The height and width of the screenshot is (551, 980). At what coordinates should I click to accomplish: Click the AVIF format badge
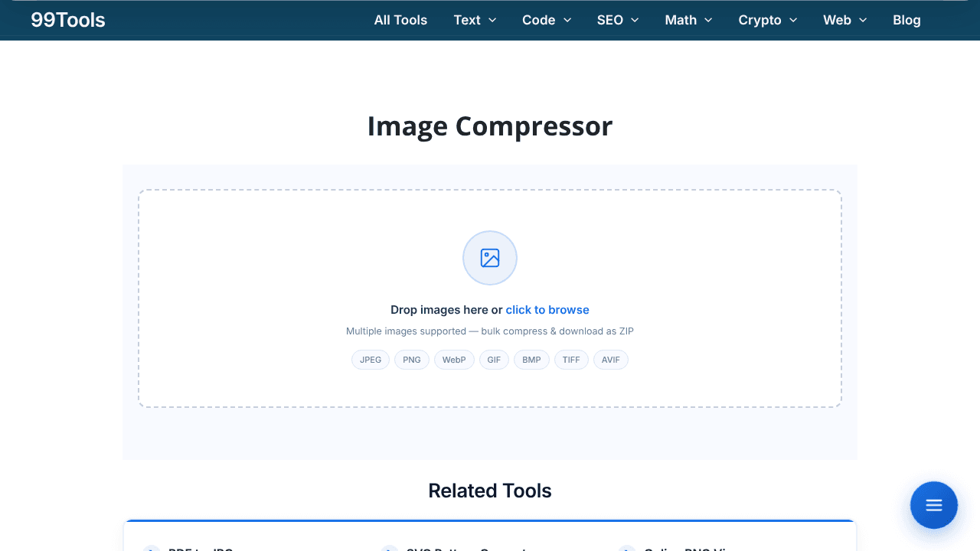[x=611, y=360]
